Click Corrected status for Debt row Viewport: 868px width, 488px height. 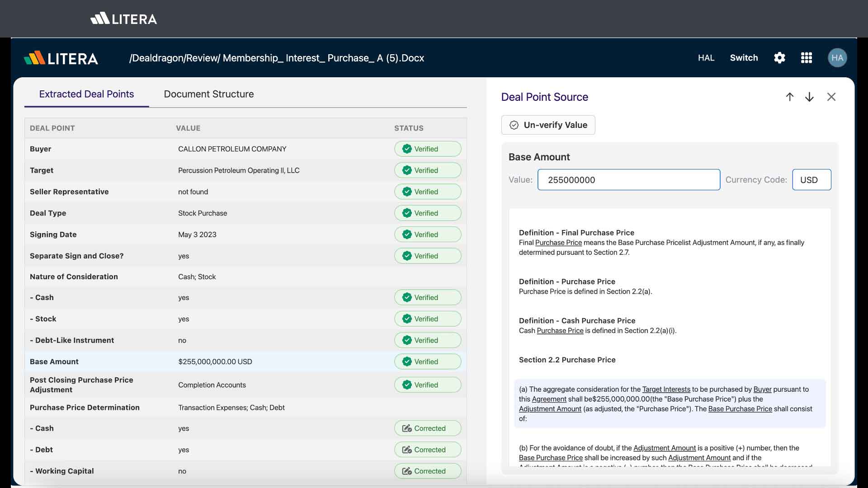click(x=428, y=450)
